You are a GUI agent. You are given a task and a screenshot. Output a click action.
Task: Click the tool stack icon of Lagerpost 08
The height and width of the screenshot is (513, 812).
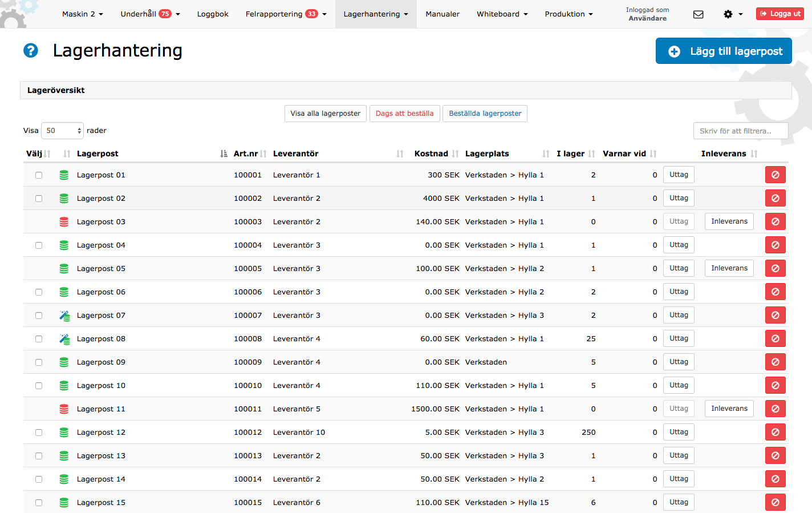(64, 339)
